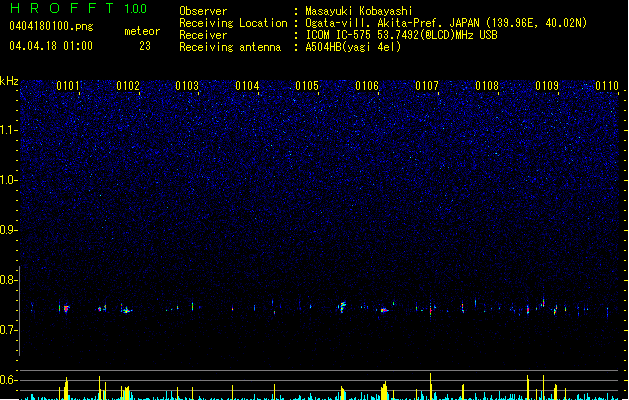The width and height of the screenshot is (629, 400).
Task: Click the 0.6 kHz axis label
Action: (8, 380)
